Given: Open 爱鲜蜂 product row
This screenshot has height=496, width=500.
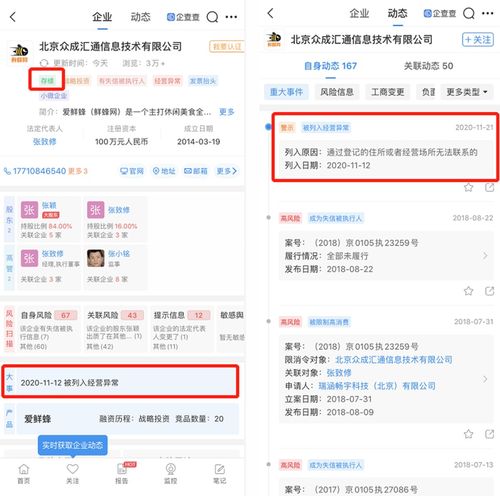Looking at the screenshot, I should (x=128, y=419).
